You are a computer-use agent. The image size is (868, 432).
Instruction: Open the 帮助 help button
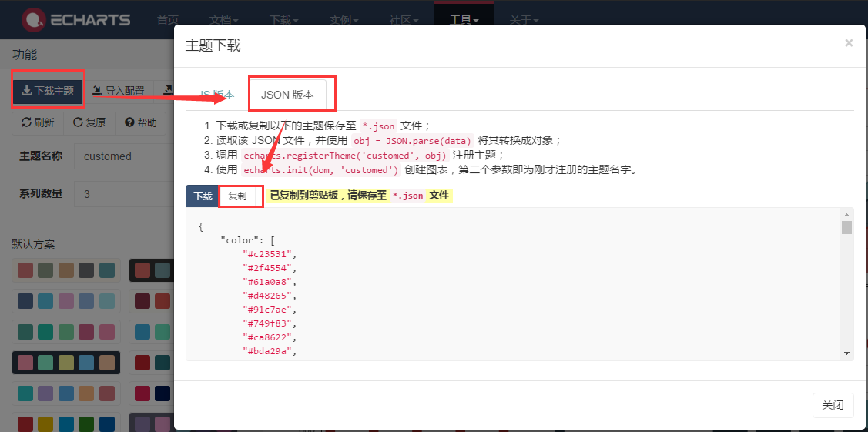coord(141,122)
